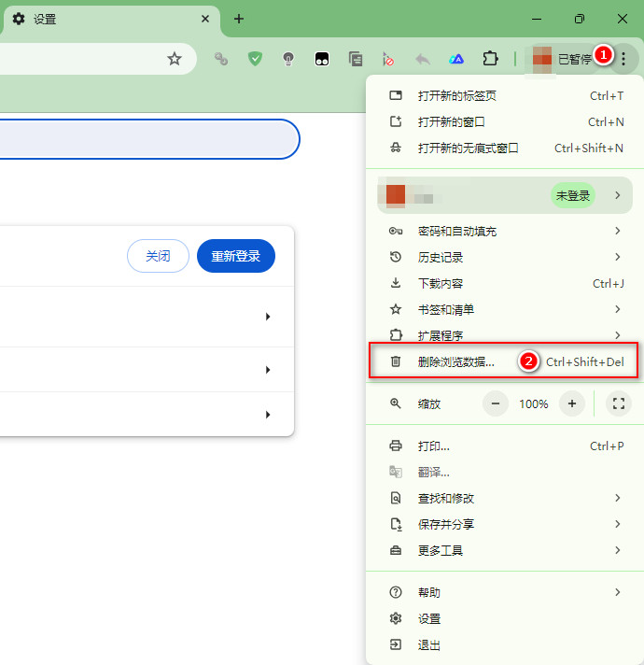Image resolution: width=644 pixels, height=665 pixels.
Task: Open the green shield extension
Action: [x=255, y=59]
